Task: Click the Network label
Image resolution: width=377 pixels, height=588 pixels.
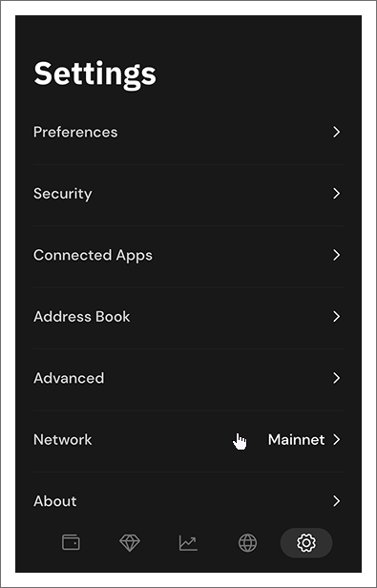Action: 63,439
